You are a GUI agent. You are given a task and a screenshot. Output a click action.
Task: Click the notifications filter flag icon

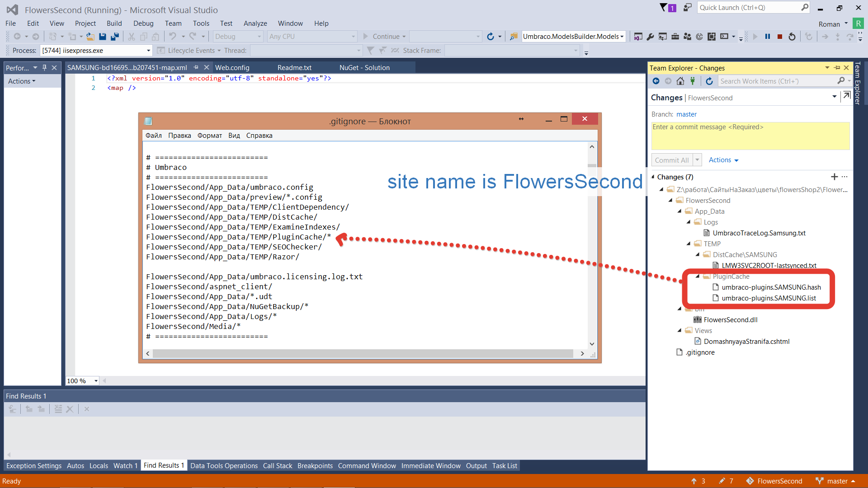(x=663, y=8)
